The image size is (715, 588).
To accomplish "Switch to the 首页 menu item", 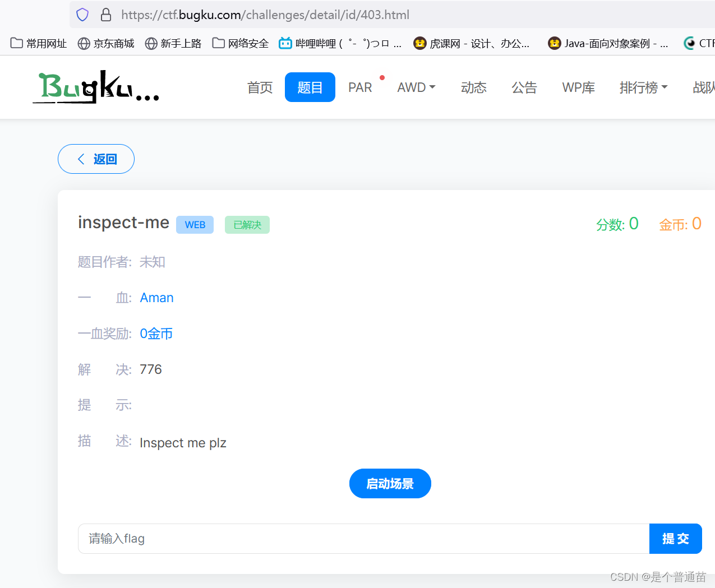I will coord(260,87).
